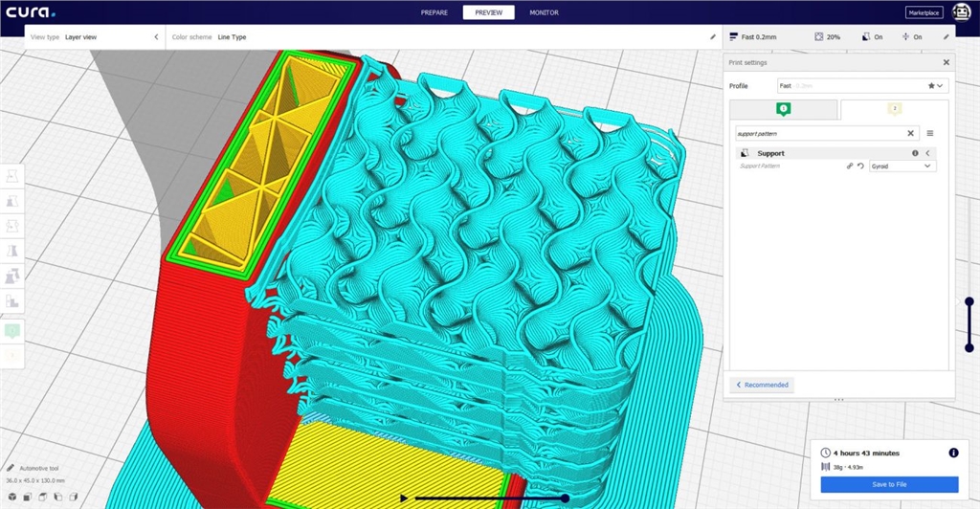Open the Profile dropdown
The height and width of the screenshot is (509, 980).
coord(858,85)
